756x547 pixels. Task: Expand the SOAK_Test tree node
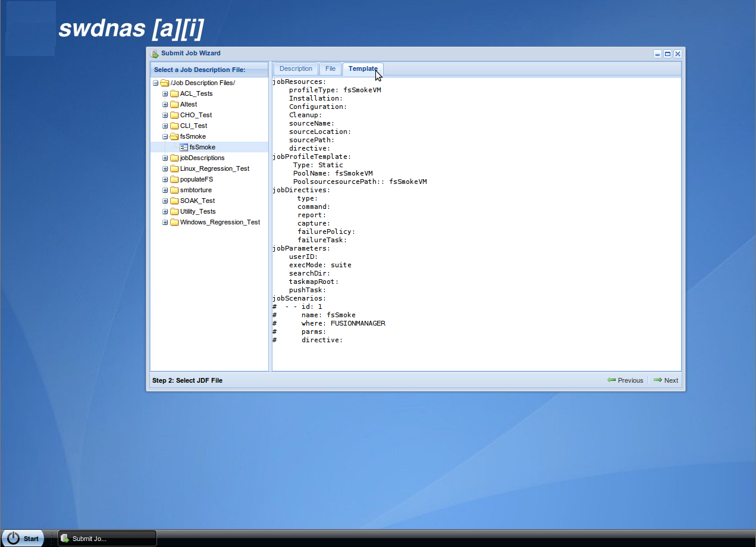tap(165, 201)
